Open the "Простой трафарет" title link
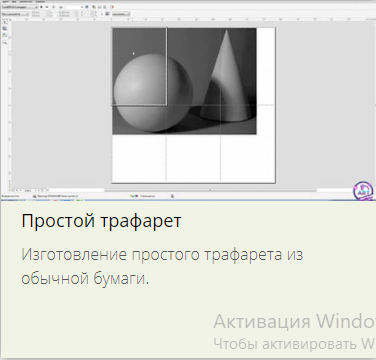Viewport: 376px width, 360px height. pos(101,221)
